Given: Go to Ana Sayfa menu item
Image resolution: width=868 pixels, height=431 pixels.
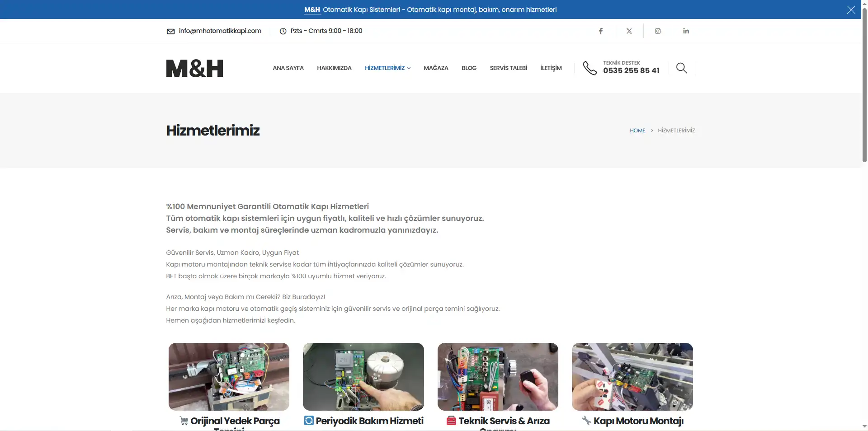Looking at the screenshot, I should tap(288, 68).
